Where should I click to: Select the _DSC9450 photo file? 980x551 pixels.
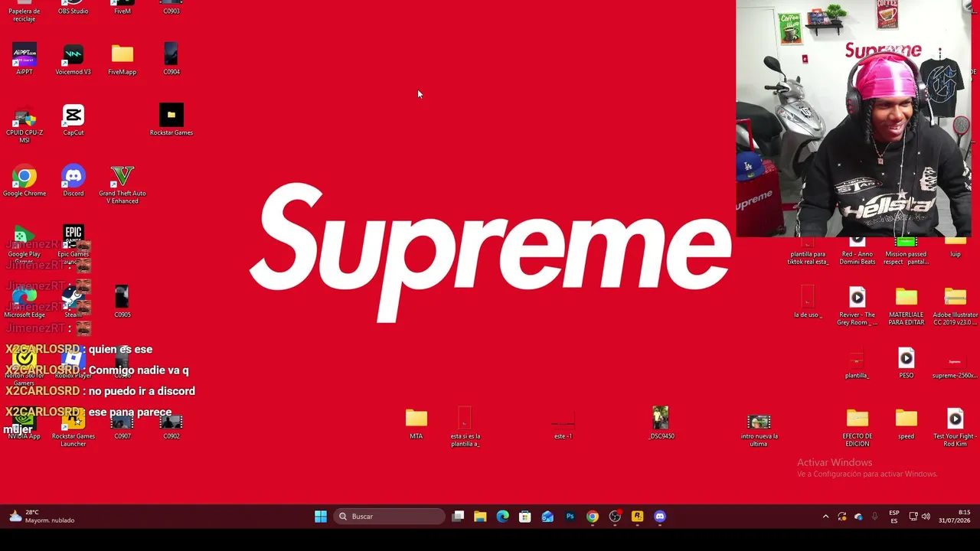click(661, 423)
